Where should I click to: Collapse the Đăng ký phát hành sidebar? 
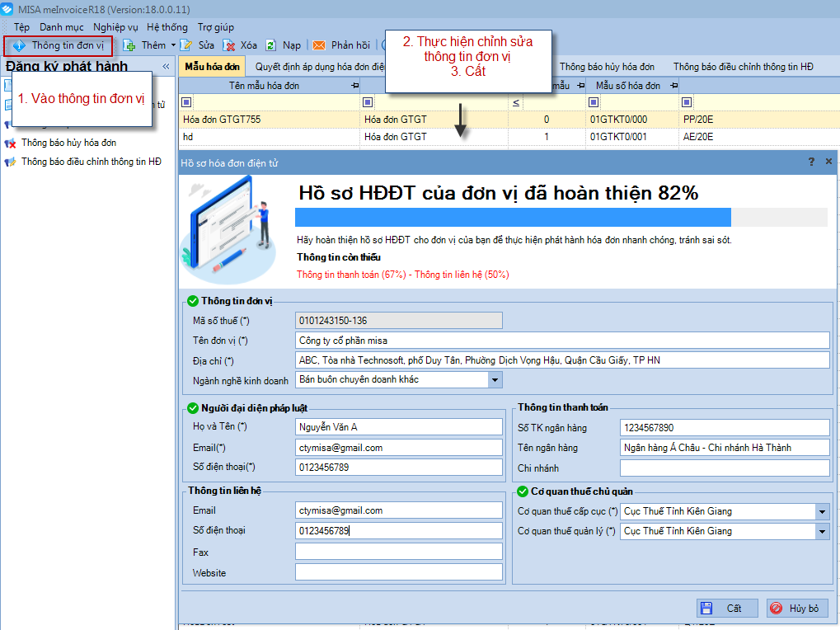(x=166, y=67)
